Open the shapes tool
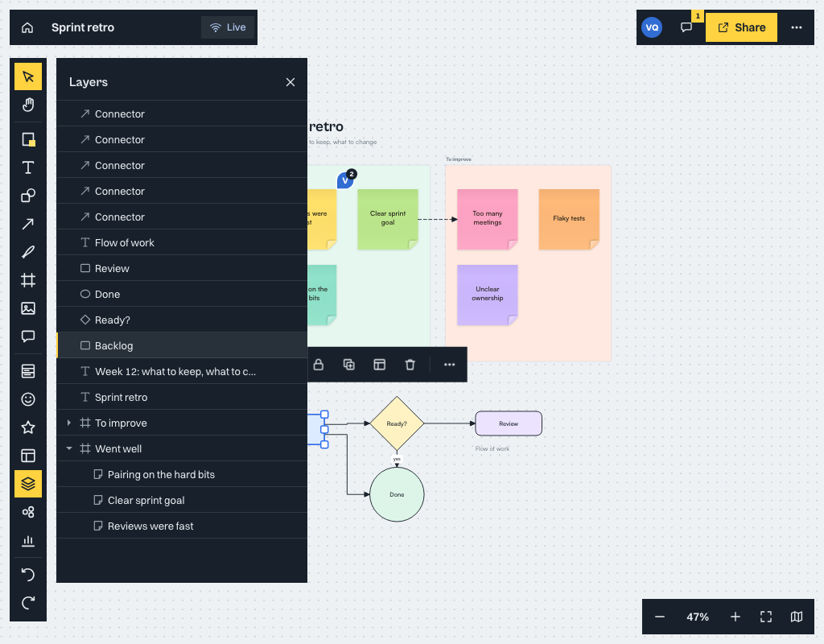The image size is (824, 644). (28, 196)
